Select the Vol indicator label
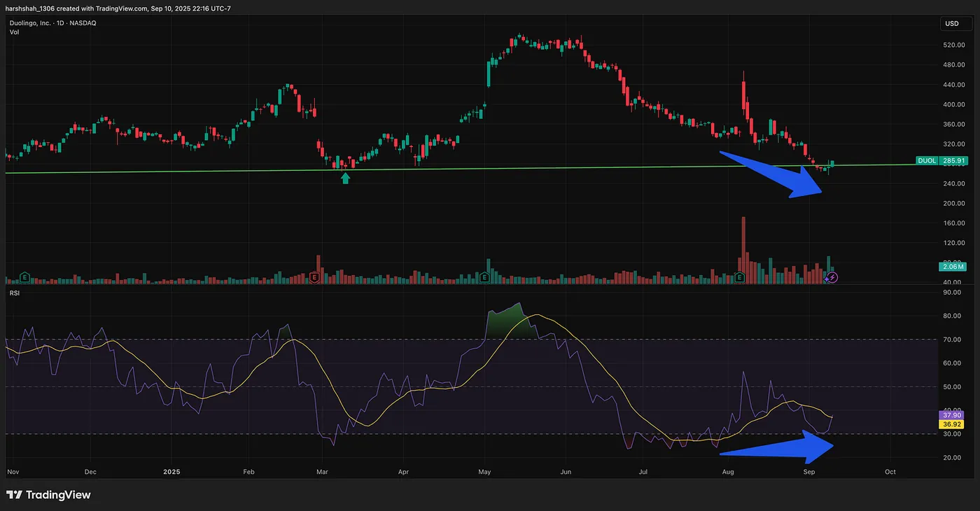The image size is (980, 511). click(x=14, y=32)
